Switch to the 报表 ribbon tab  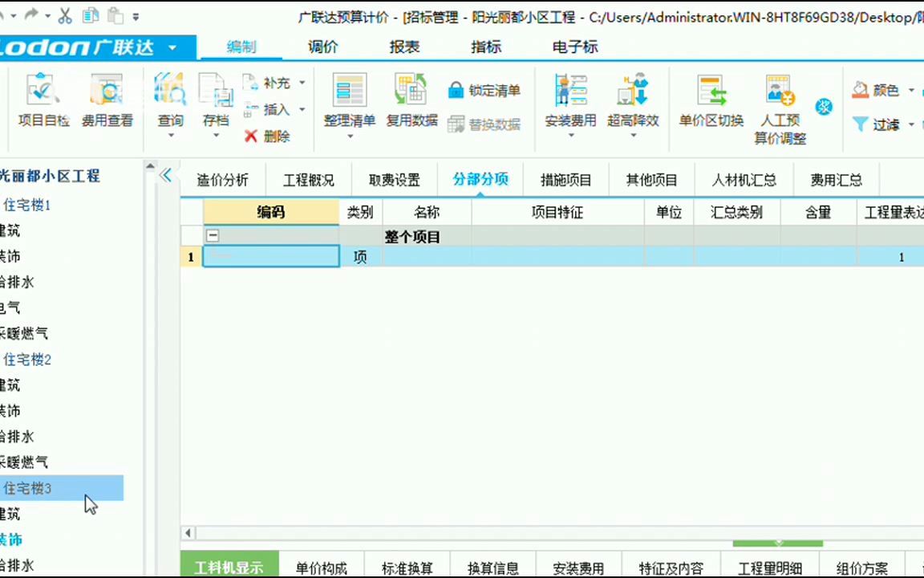point(403,47)
